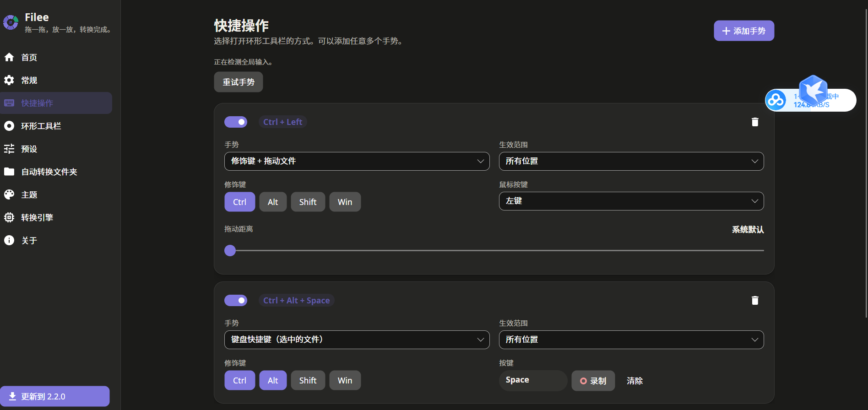Click the 常规 gear icon

[9, 80]
